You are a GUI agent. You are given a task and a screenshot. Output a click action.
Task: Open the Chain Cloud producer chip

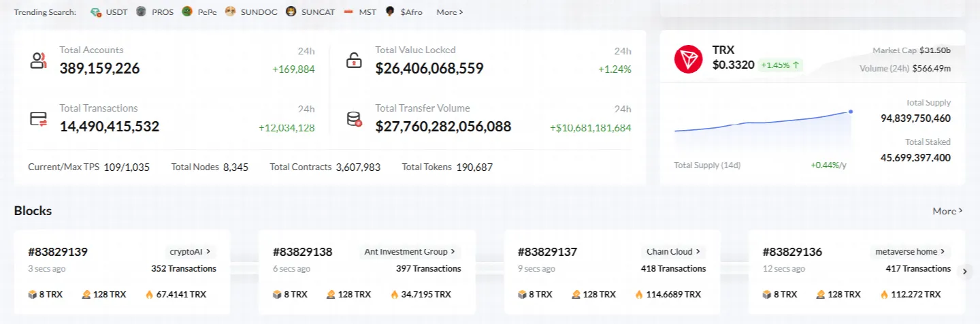[x=674, y=252]
